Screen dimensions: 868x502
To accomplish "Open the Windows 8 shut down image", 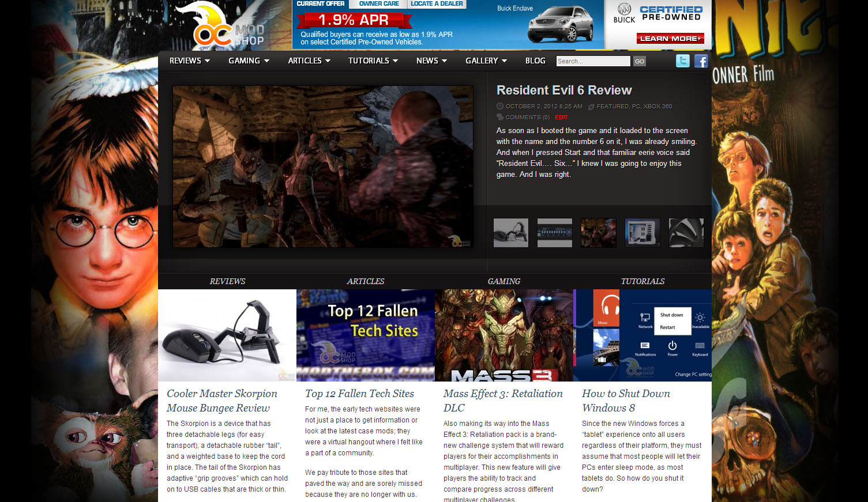I will pos(642,335).
